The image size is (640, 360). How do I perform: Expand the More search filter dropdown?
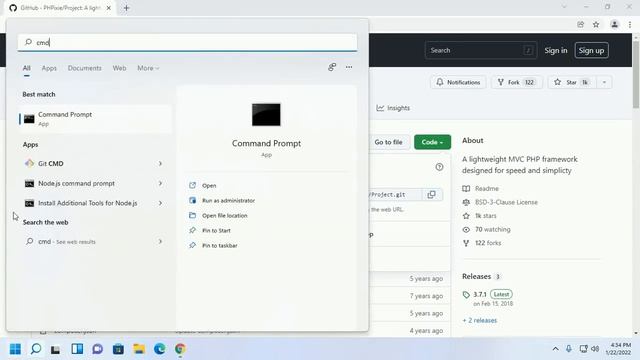148,68
